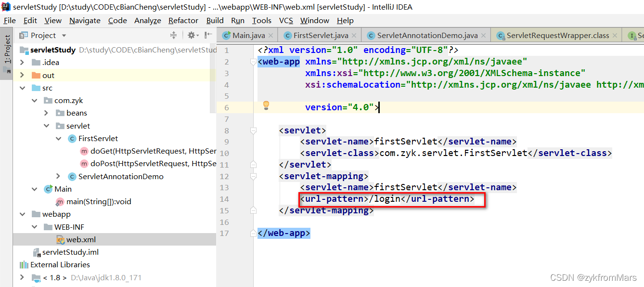This screenshot has height=287, width=644.
Task: Click the FirstServlet class icon in tree
Action: pyautogui.click(x=72, y=139)
